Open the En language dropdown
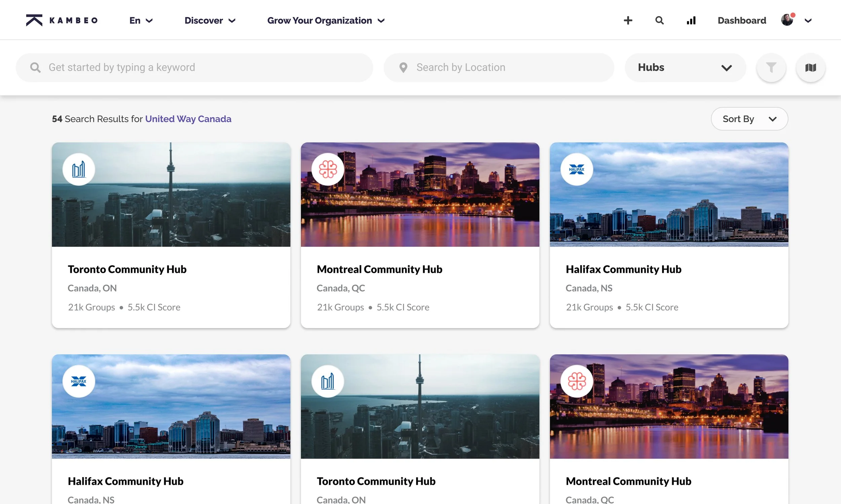The image size is (841, 504). pyautogui.click(x=140, y=20)
